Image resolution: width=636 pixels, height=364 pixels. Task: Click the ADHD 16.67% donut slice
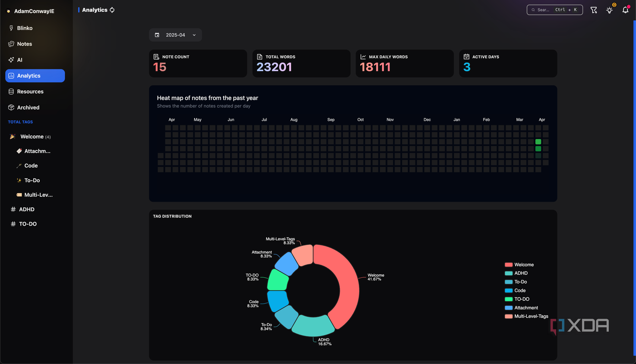313,326
